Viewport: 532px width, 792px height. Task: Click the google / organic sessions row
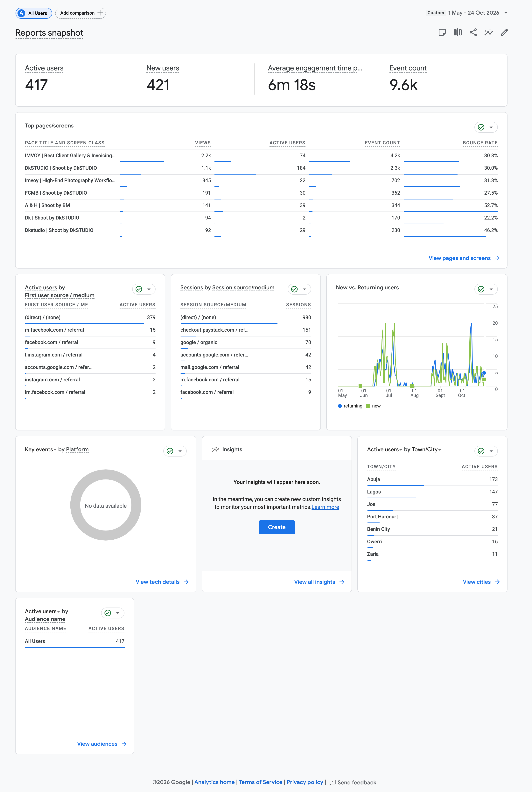(x=245, y=342)
